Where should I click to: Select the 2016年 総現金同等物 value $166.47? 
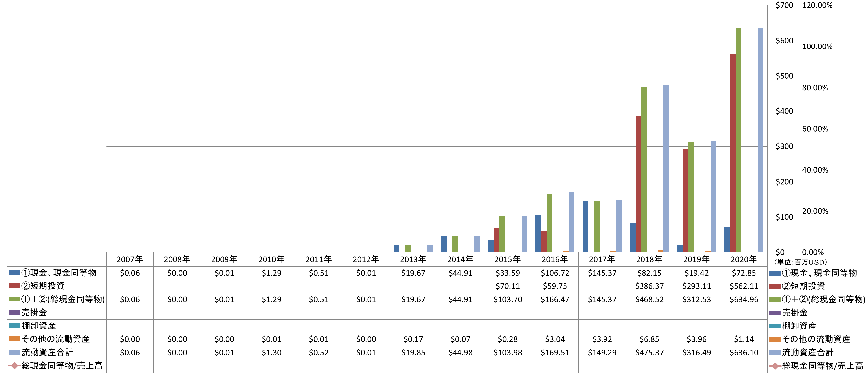point(555,299)
